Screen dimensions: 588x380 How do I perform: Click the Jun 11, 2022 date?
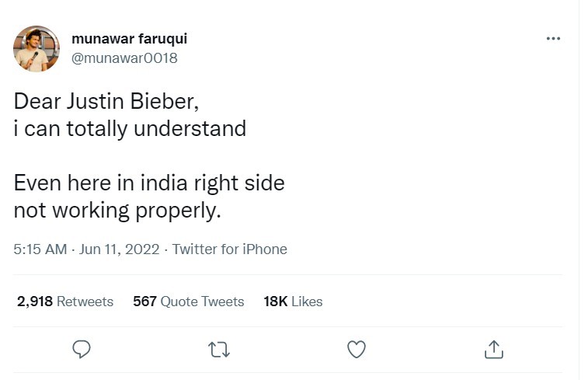point(120,249)
